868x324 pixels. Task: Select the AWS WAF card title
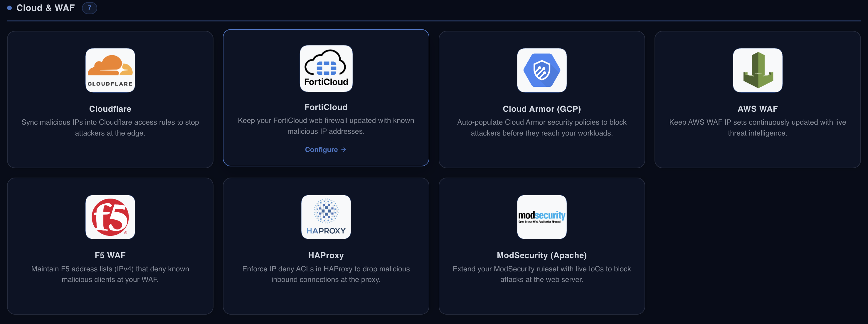point(758,109)
